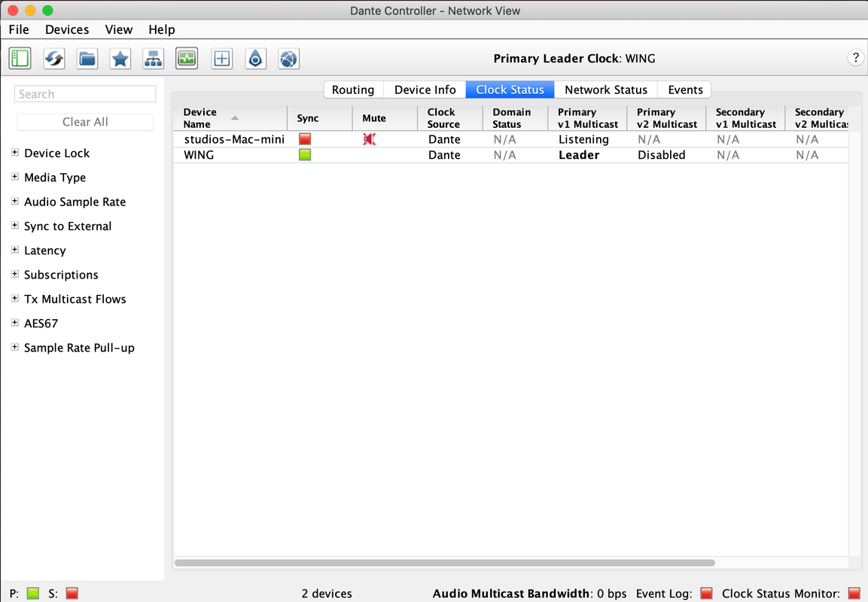Screen dimensions: 868x602
Task: Click the star Choose Leader Clock icon
Action: 120,58
